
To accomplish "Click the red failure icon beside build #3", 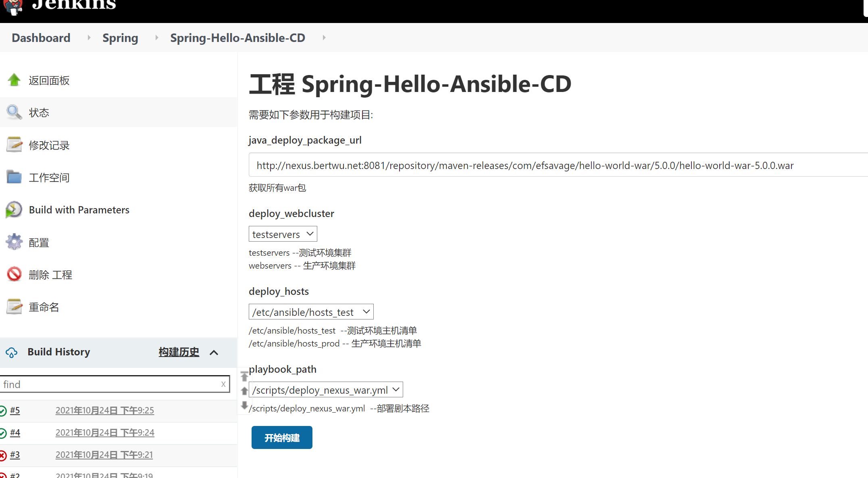I will [3, 455].
